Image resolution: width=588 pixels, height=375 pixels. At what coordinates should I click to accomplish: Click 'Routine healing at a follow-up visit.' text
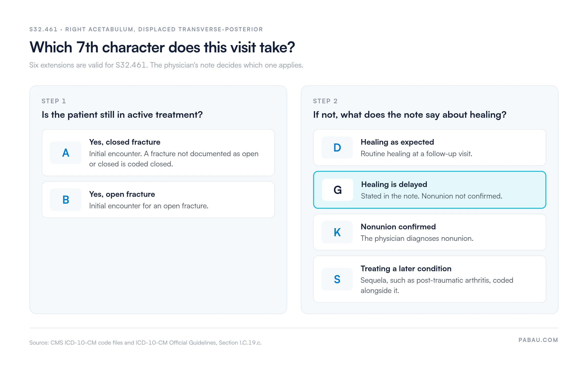416,154
